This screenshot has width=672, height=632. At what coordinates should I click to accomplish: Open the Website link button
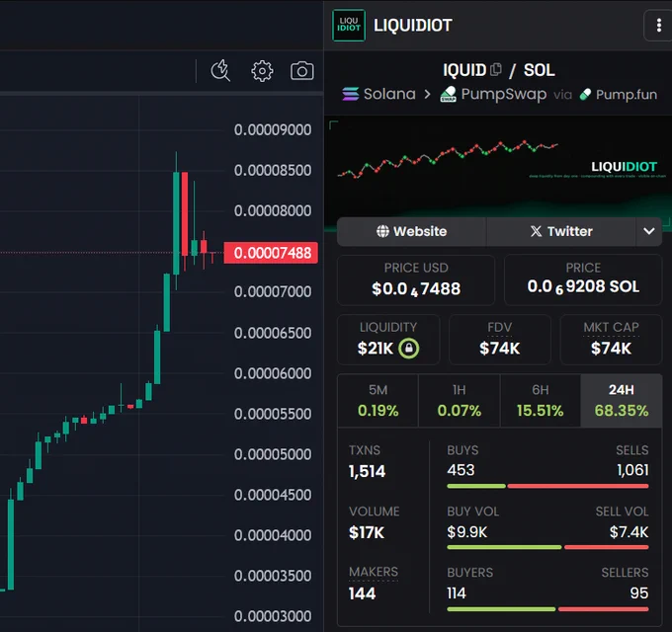pyautogui.click(x=411, y=231)
